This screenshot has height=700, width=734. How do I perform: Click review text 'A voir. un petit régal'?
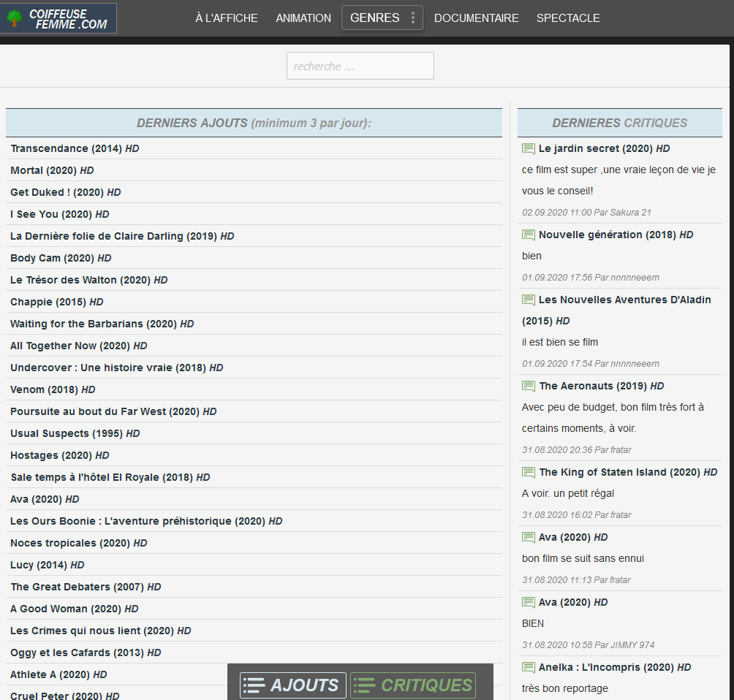pos(568,494)
